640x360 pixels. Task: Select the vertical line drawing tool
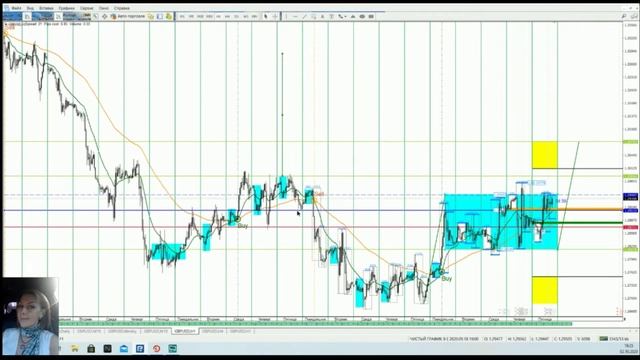click(x=286, y=16)
